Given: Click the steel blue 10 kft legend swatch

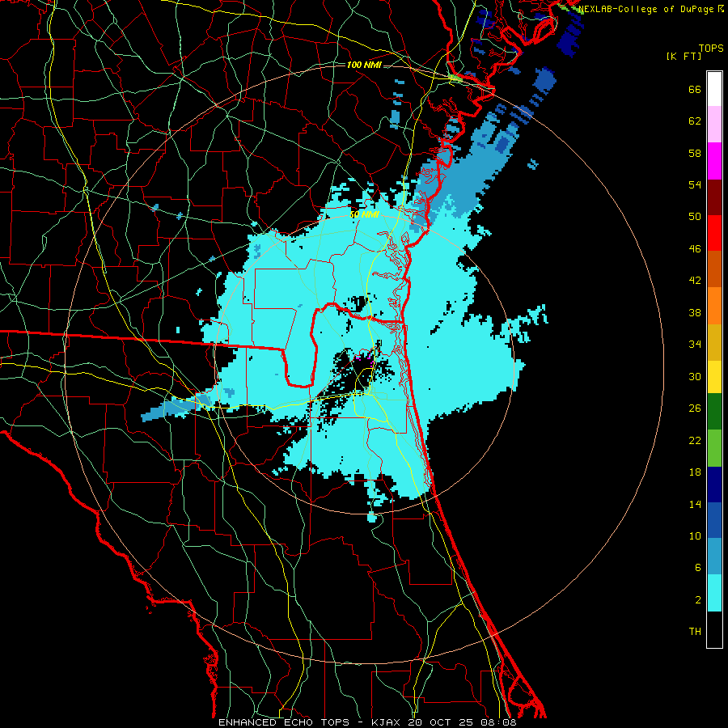Looking at the screenshot, I should [x=714, y=557].
